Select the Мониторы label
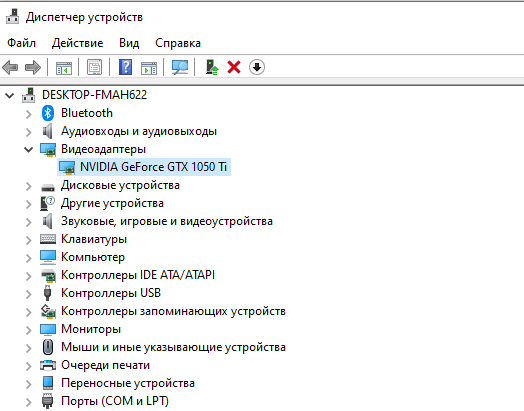Screen dimensions: 524x411 point(91,329)
